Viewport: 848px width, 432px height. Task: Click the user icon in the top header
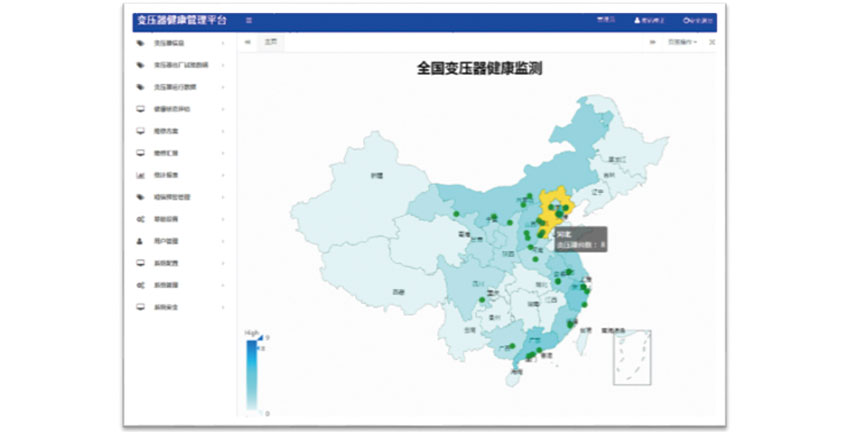pos(637,20)
